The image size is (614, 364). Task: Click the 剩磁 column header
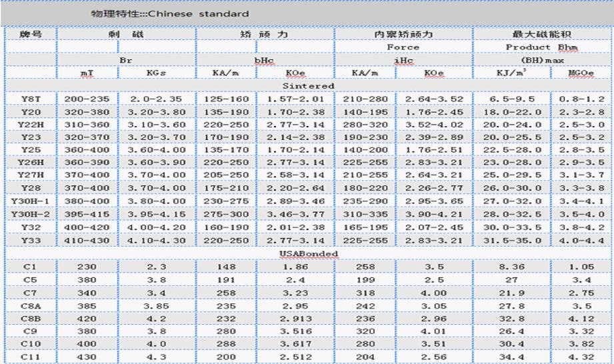[127, 34]
